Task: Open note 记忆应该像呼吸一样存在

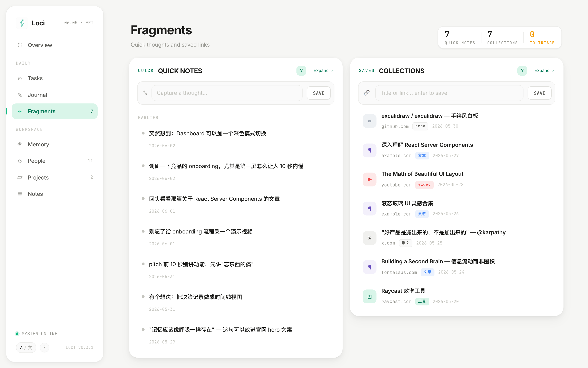Action: coord(220,330)
